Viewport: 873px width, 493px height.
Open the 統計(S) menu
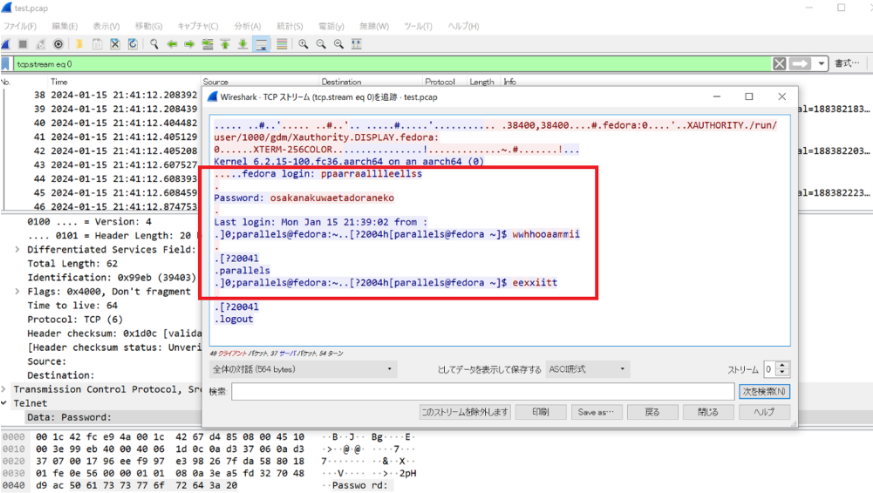(290, 25)
